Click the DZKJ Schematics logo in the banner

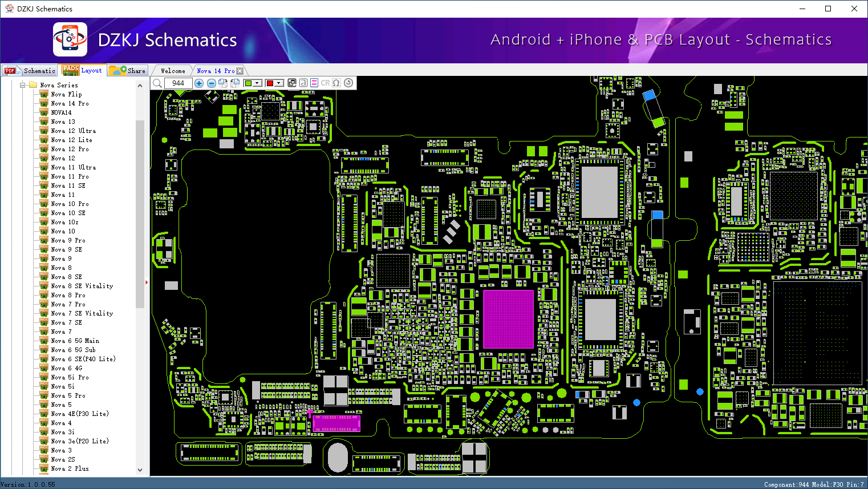coord(70,39)
